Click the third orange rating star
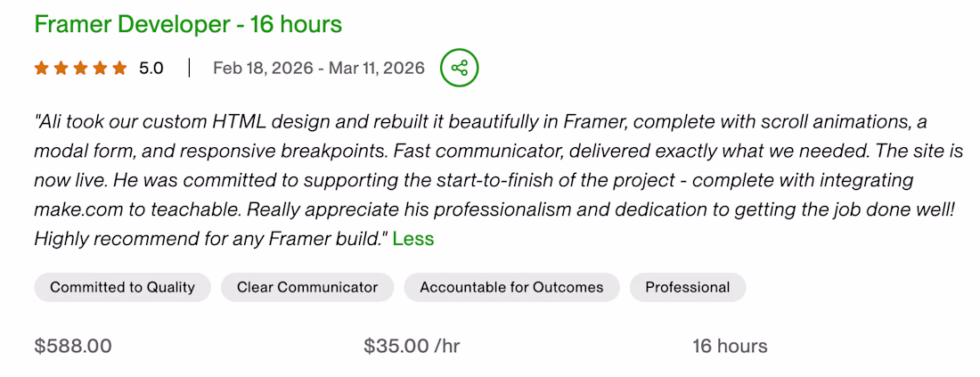This screenshot has height=377, width=980. pyautogui.click(x=80, y=68)
